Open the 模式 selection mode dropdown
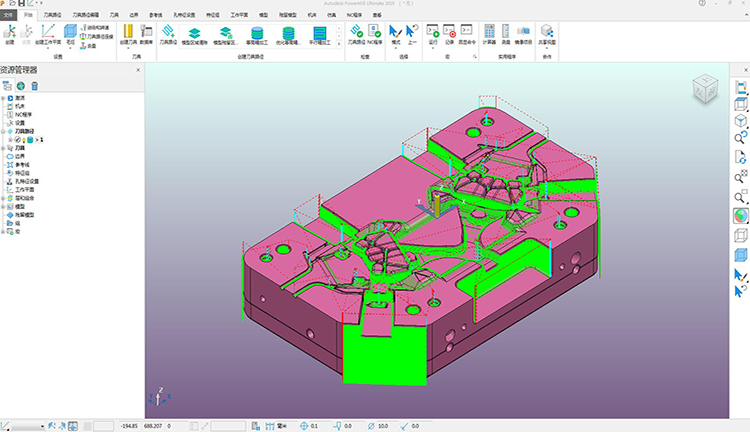This screenshot has height=432, width=750. 396,45
